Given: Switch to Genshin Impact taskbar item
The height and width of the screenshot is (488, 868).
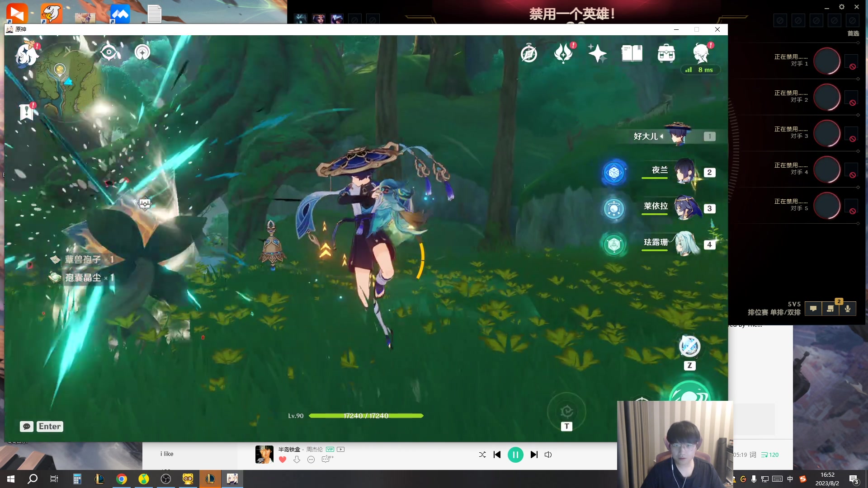Looking at the screenshot, I should click(232, 479).
